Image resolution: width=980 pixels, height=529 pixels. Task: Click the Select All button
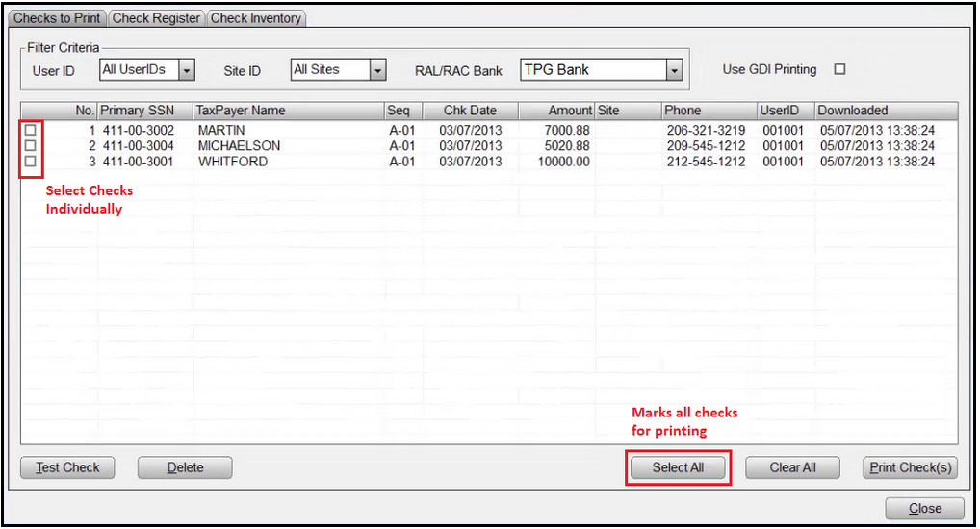[x=678, y=467]
